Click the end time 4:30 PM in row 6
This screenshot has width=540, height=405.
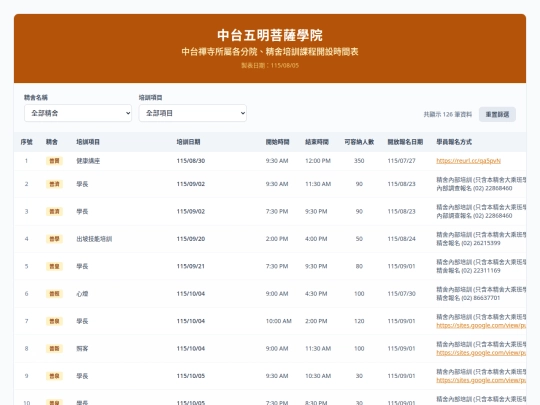(x=316, y=294)
